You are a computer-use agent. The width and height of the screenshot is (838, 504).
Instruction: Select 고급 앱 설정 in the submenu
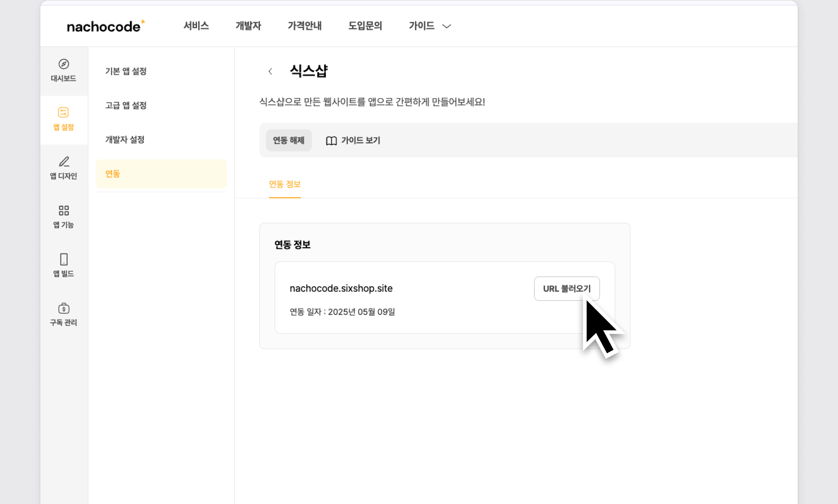click(x=126, y=105)
